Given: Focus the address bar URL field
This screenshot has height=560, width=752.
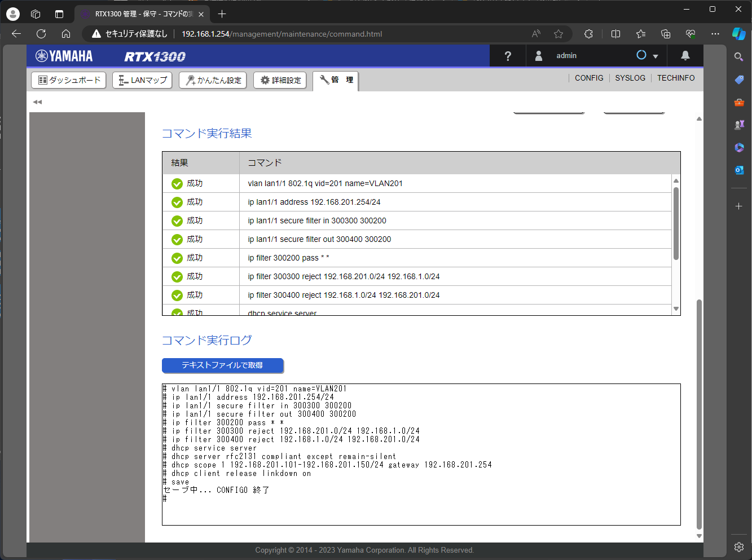Looking at the screenshot, I should tap(282, 34).
